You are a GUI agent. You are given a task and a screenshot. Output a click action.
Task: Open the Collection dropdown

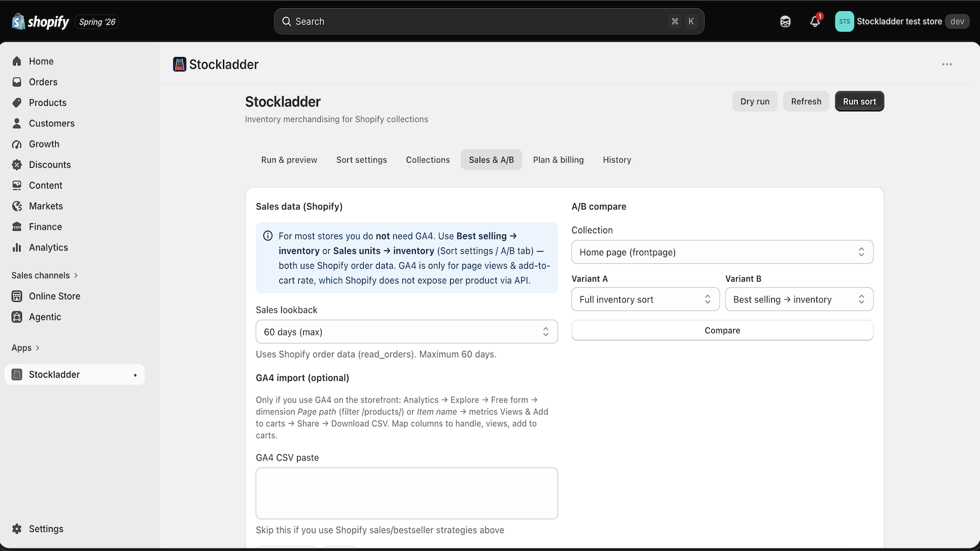tap(722, 252)
